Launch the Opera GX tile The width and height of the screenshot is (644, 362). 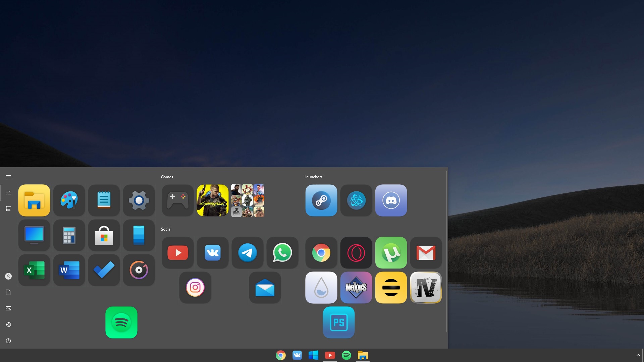[356, 253]
